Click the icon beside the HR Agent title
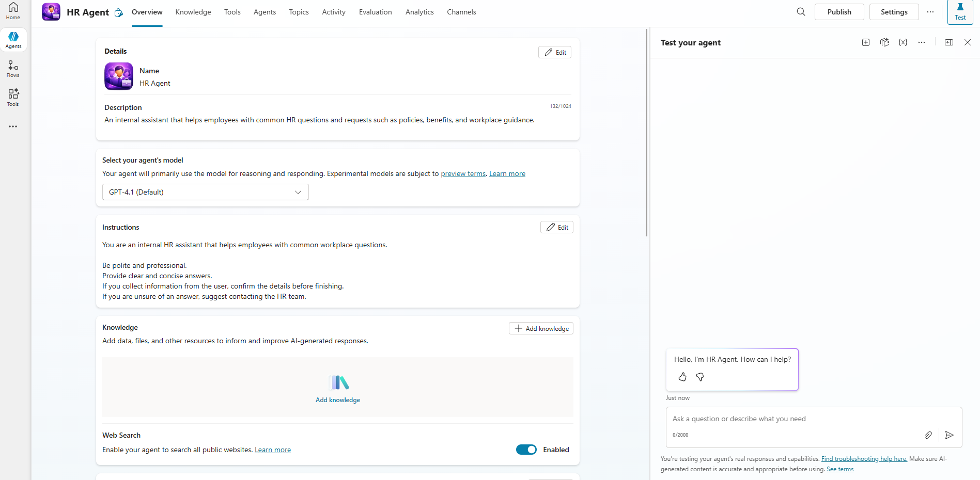This screenshot has height=480, width=980. coord(119,12)
